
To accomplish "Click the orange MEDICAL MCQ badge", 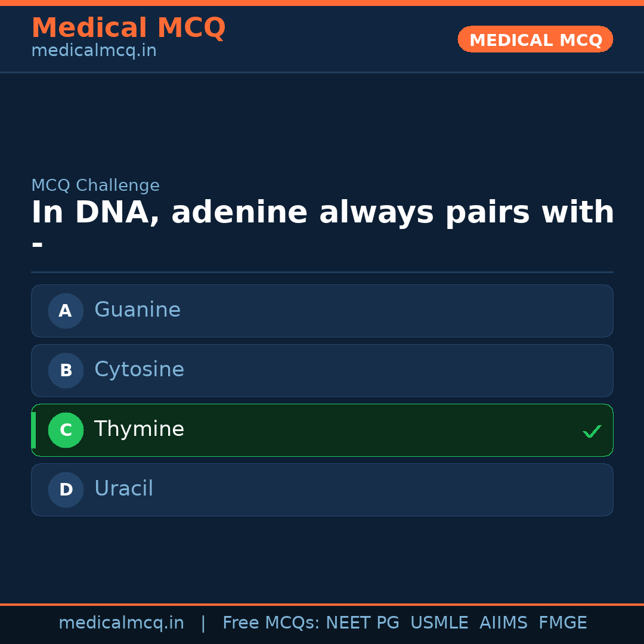I will pos(535,39).
